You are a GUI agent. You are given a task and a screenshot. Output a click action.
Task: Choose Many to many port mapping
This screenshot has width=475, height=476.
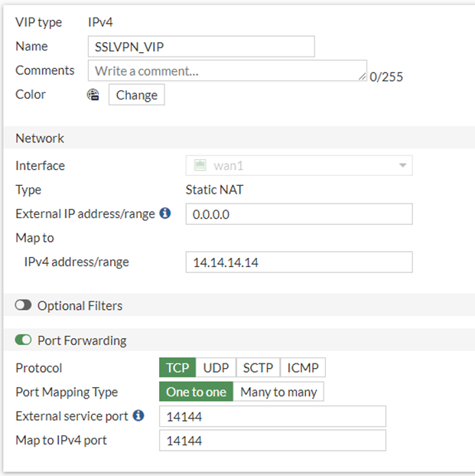coord(278,392)
